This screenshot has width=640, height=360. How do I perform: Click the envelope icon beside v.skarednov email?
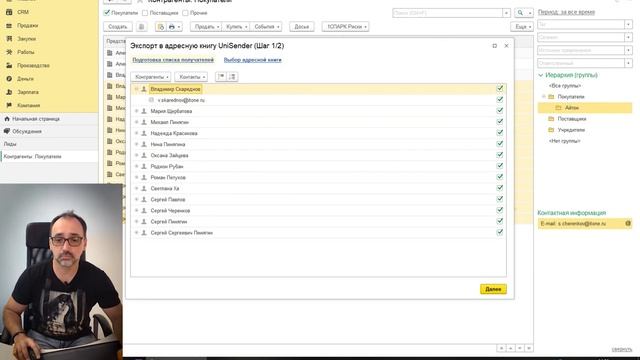point(151,100)
